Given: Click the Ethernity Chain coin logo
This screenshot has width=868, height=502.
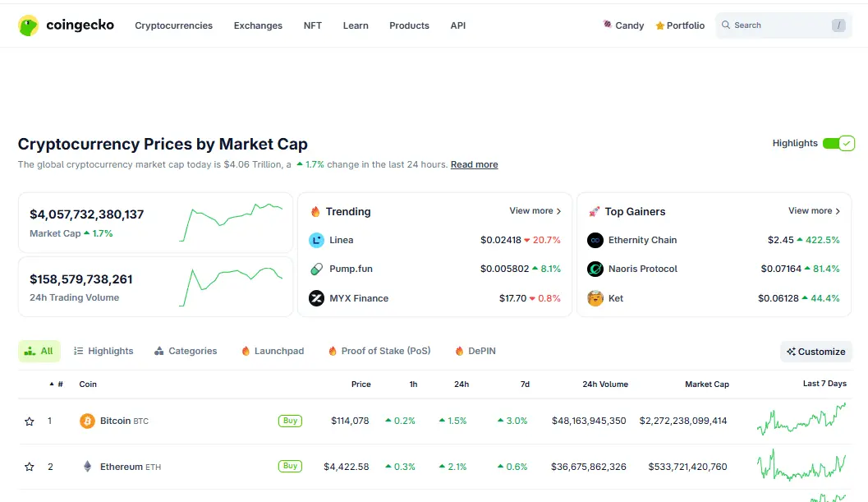Looking at the screenshot, I should [x=595, y=240].
